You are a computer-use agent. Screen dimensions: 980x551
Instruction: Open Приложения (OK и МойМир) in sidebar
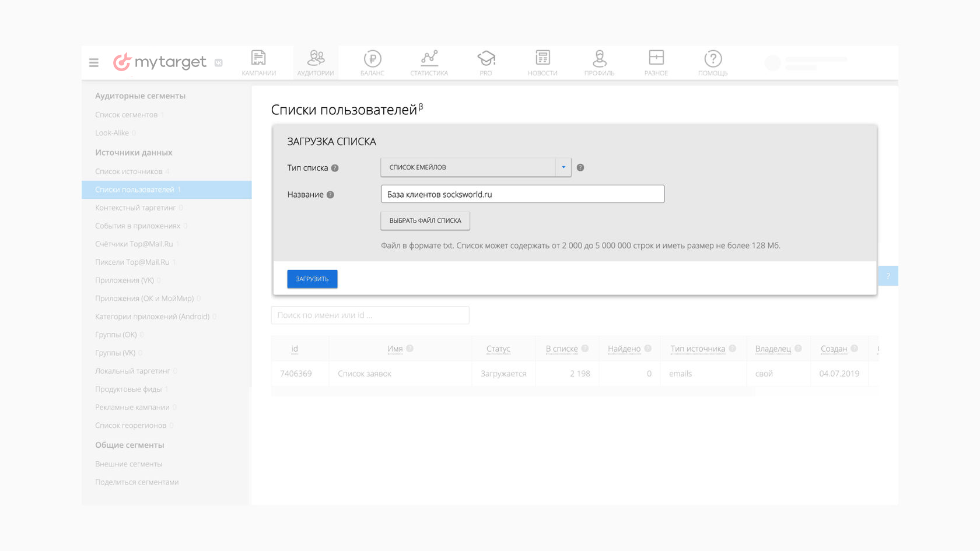coord(145,298)
